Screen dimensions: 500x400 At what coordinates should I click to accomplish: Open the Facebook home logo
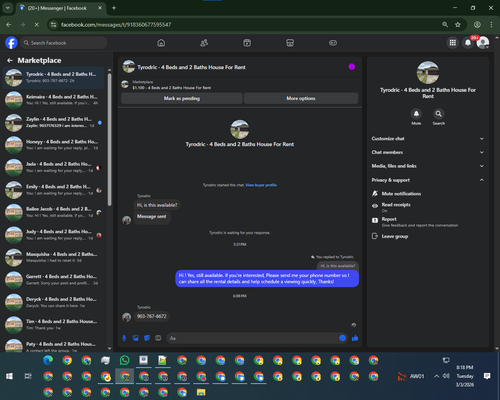[11, 43]
